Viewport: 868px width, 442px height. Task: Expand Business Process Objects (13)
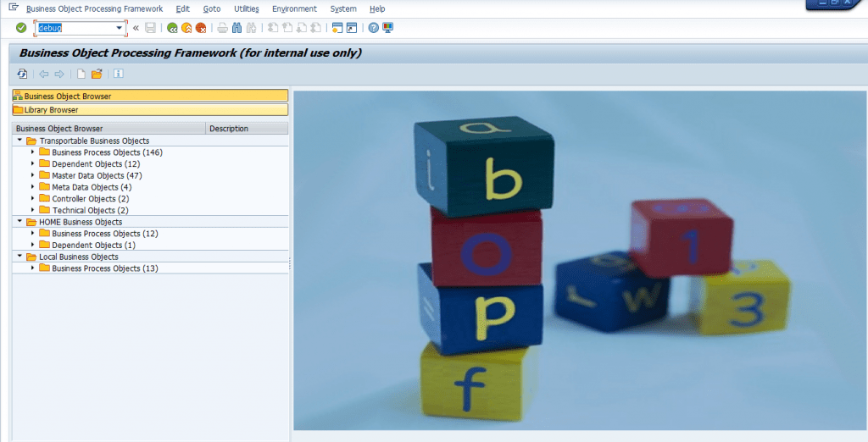click(33, 268)
